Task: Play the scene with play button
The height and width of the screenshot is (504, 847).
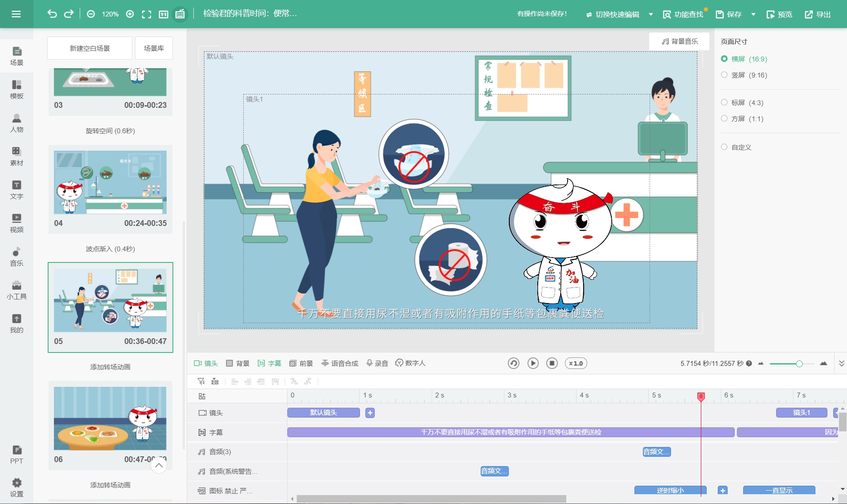Action: (533, 363)
